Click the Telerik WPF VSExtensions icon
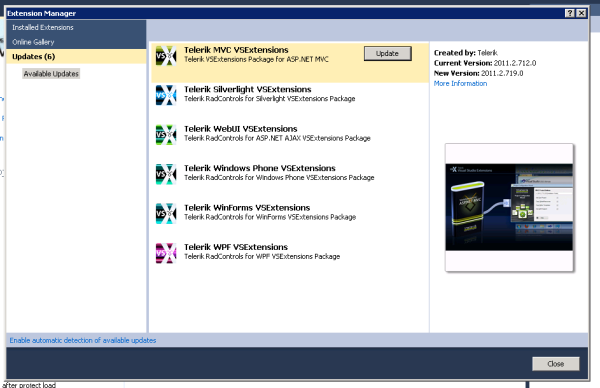The width and height of the screenshot is (600, 388). [x=166, y=253]
